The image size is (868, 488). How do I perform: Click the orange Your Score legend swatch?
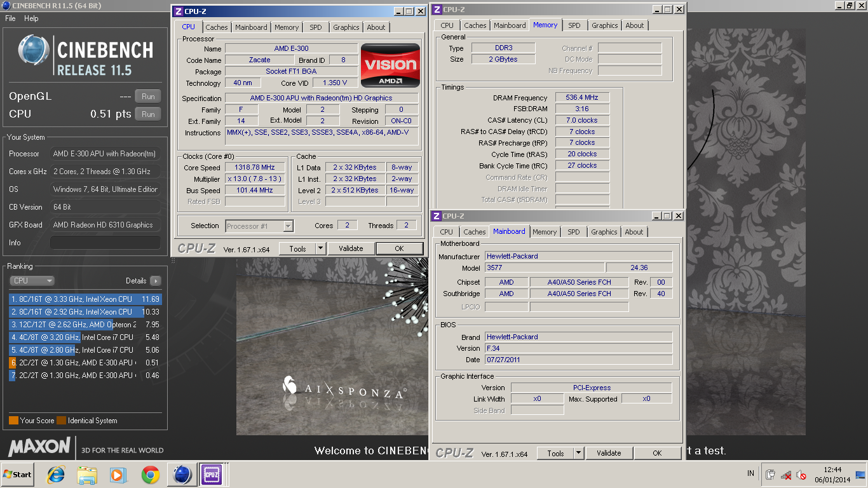tap(13, 421)
